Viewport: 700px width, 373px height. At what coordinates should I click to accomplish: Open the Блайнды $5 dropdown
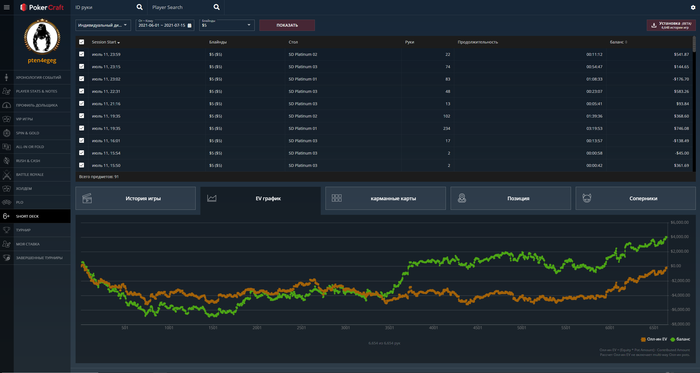[227, 25]
